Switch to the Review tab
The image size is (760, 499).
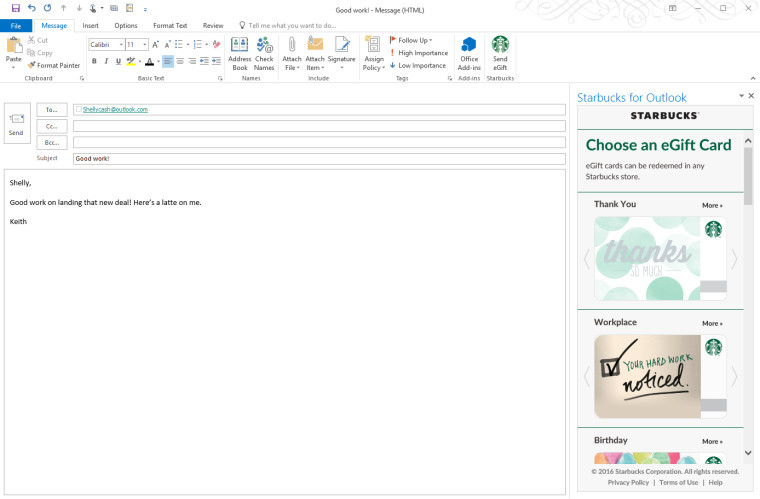coord(213,26)
